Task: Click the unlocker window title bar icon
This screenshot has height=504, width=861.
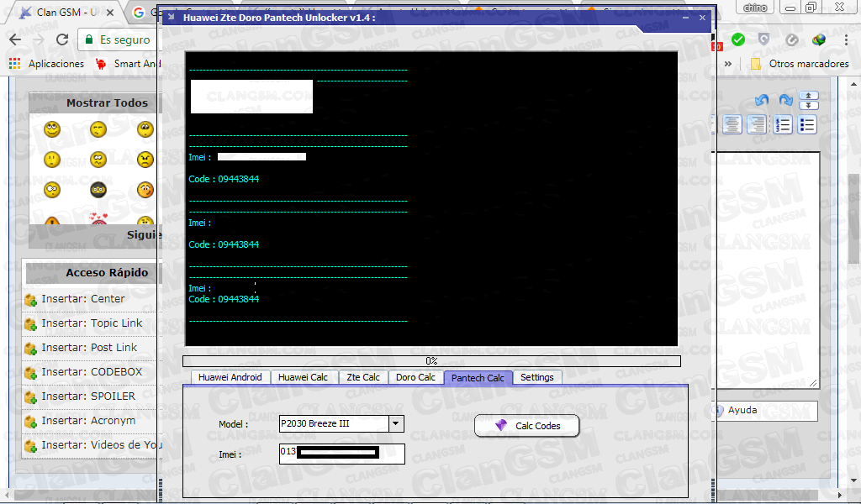Action: [x=172, y=17]
